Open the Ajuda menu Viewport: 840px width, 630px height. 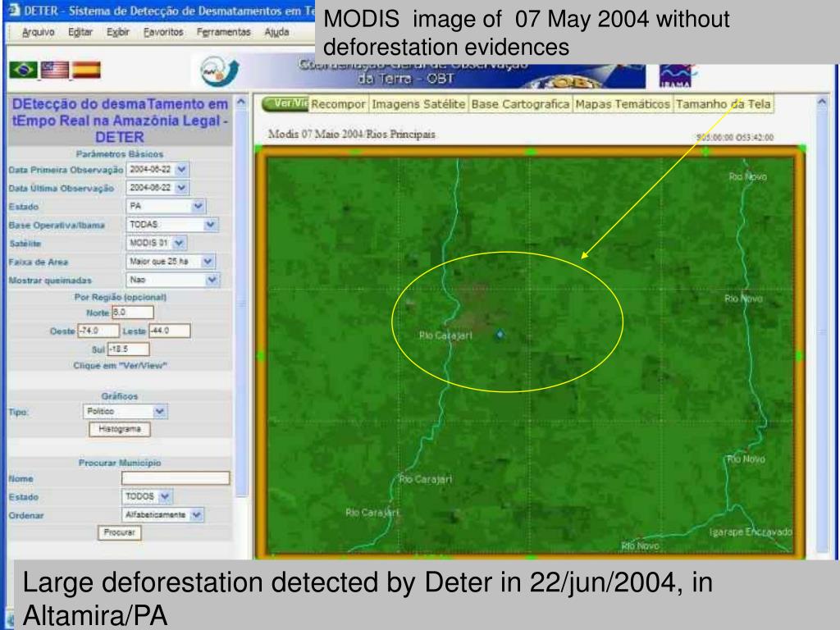point(276,32)
